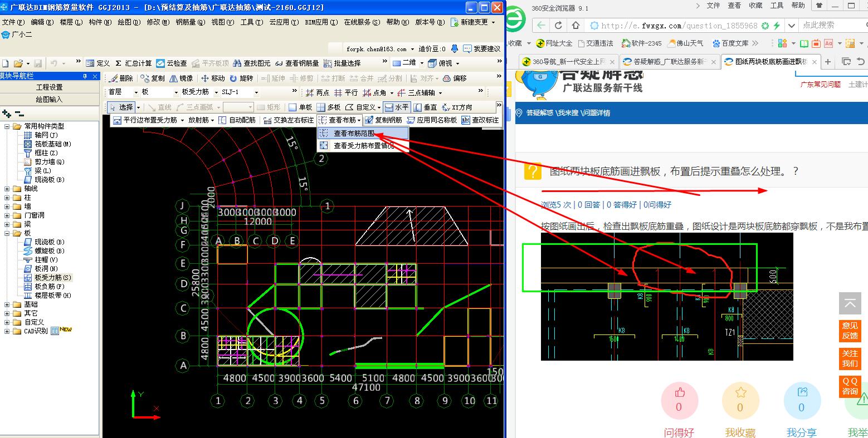Click 自动配筋 auto reinforcement
868x438 pixels.
tap(237, 120)
